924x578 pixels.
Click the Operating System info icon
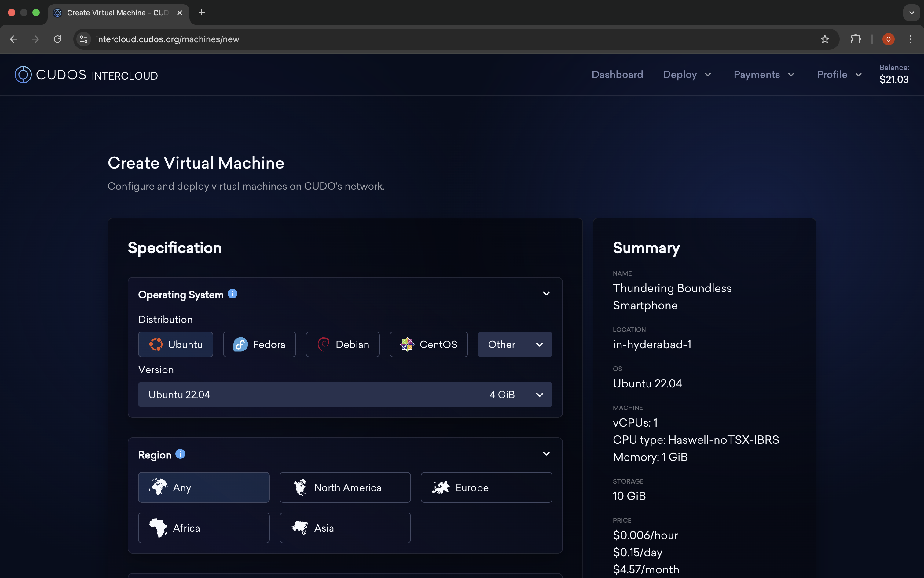[x=233, y=294]
